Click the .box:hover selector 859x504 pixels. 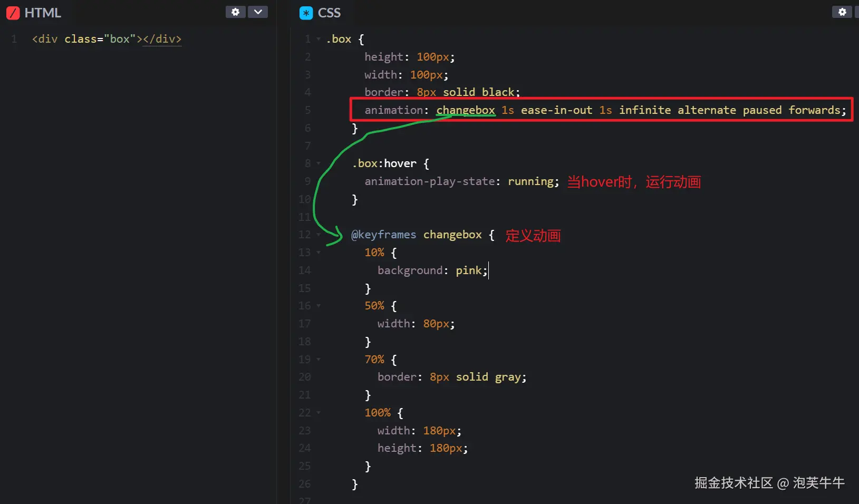click(x=384, y=163)
